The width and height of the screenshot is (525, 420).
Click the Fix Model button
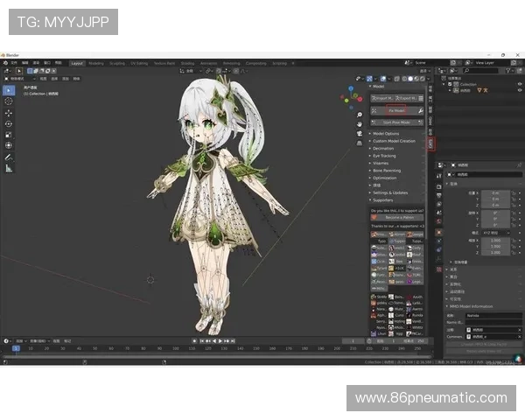pos(396,110)
